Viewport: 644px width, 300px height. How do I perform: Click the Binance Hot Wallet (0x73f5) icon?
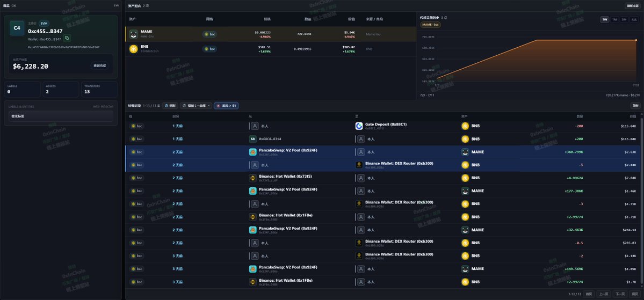click(x=253, y=178)
